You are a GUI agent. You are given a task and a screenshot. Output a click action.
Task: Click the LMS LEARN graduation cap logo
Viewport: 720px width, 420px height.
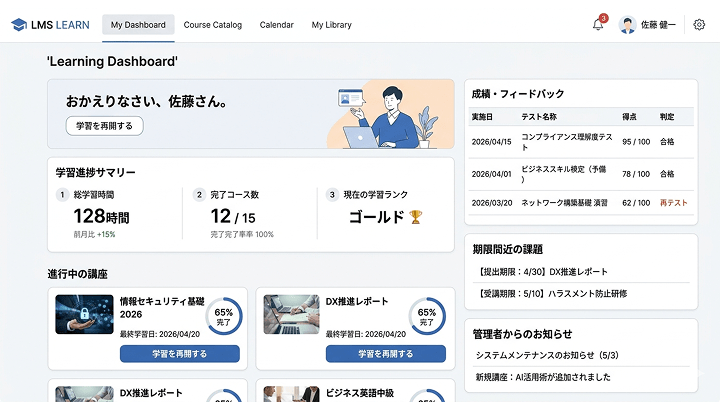pyautogui.click(x=19, y=25)
